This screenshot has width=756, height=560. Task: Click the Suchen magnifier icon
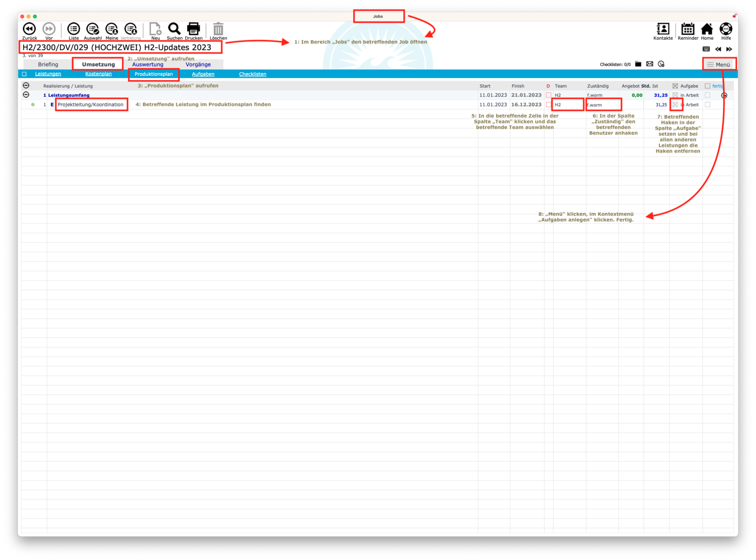click(x=174, y=29)
